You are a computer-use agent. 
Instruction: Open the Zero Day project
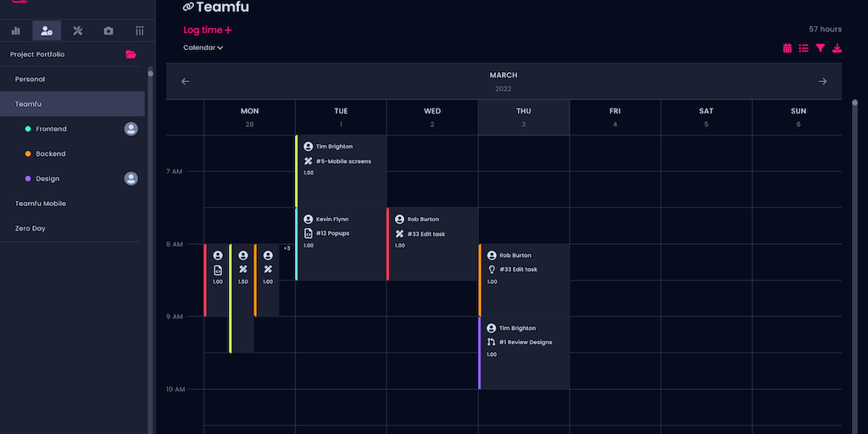pyautogui.click(x=31, y=228)
